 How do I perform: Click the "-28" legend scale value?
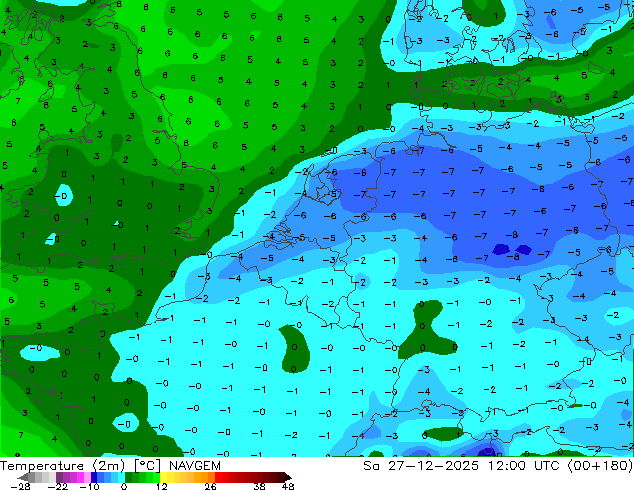[20, 486]
